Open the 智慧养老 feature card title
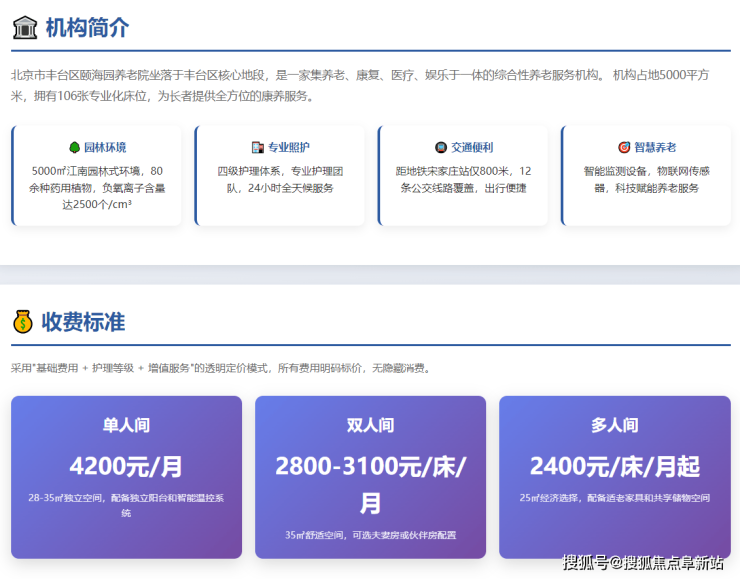This screenshot has height=579, width=740. click(655, 147)
